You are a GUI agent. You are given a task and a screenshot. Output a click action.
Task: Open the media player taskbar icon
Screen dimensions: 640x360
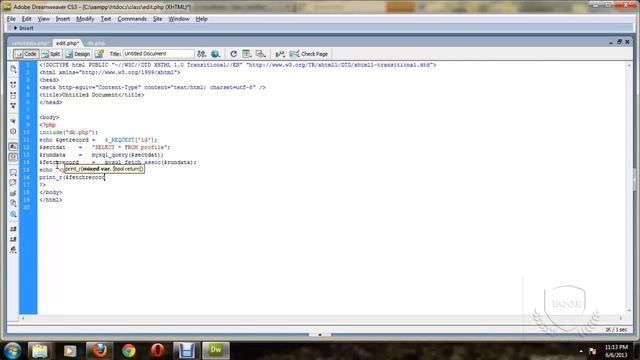click(x=70, y=351)
